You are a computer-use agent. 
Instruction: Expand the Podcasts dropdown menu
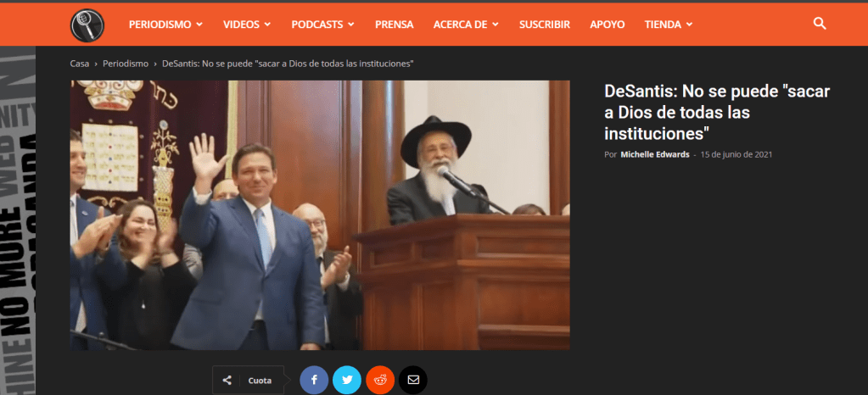322,25
